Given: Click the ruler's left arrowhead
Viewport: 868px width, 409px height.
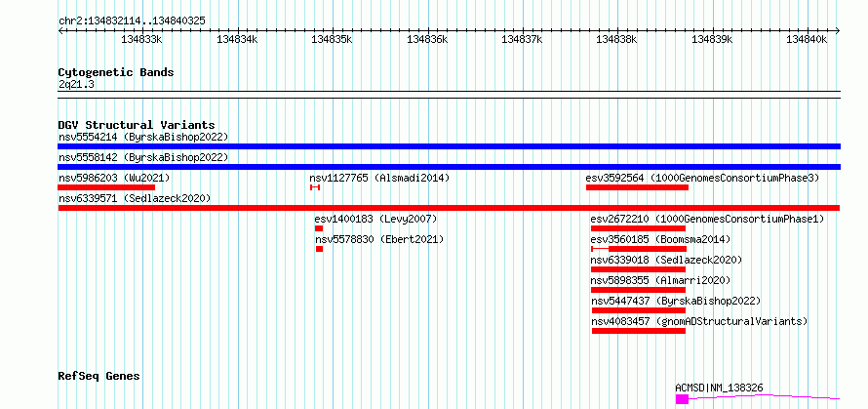Looking at the screenshot, I should point(60,30).
